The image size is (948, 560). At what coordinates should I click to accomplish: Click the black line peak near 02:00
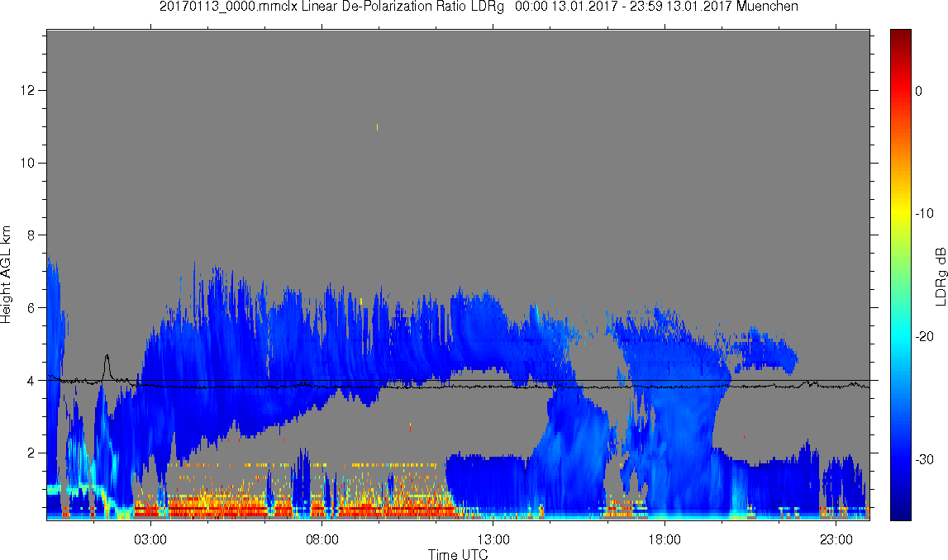[x=107, y=358]
